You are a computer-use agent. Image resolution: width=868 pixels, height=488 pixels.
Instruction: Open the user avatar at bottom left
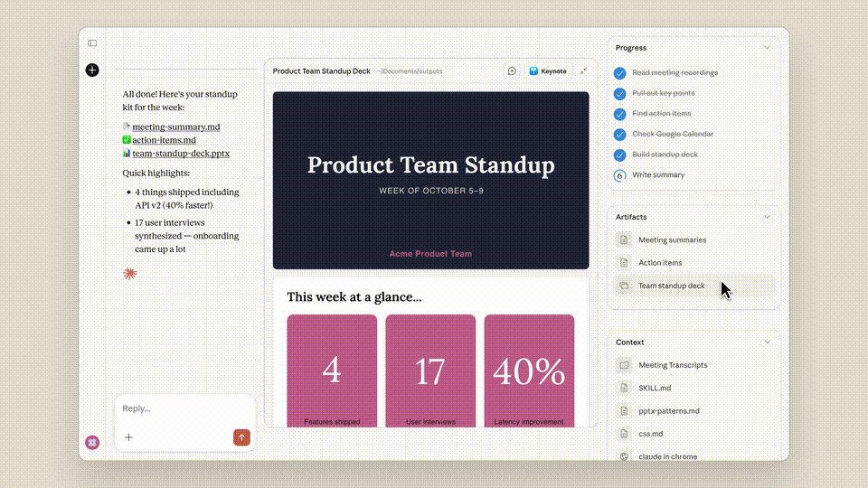[91, 442]
